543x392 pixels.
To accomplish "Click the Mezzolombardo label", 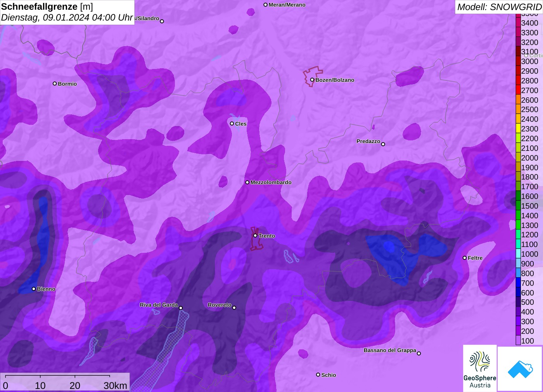I will (271, 182).
